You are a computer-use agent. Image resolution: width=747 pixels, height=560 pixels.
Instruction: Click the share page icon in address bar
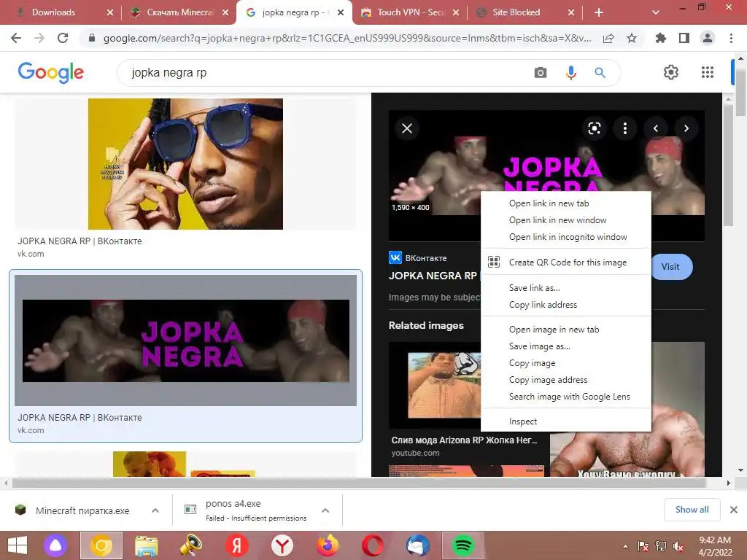click(608, 38)
